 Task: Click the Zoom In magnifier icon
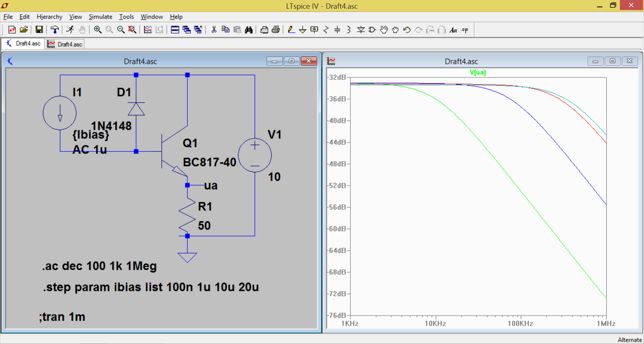tap(98, 30)
